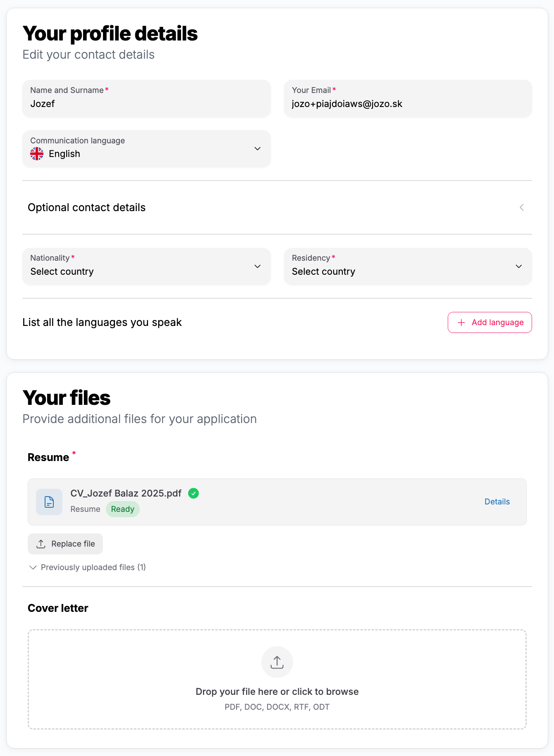Click the UK flag icon beside English
Screen dimensions: 554x756
coord(37,154)
